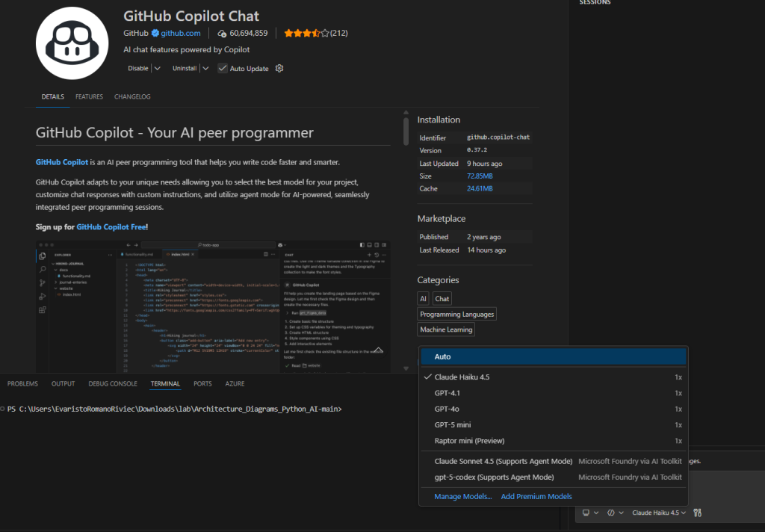This screenshot has height=532, width=765.
Task: Click the chat session target monitor icon
Action: tap(586, 513)
